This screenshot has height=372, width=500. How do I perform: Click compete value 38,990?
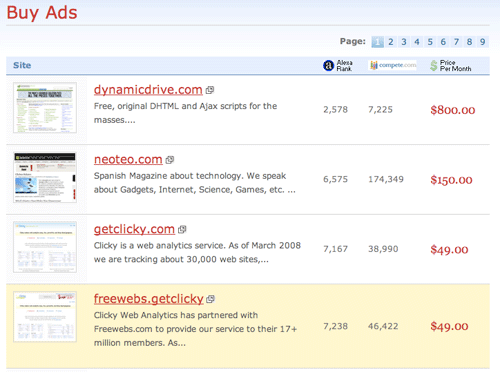pos(383,249)
